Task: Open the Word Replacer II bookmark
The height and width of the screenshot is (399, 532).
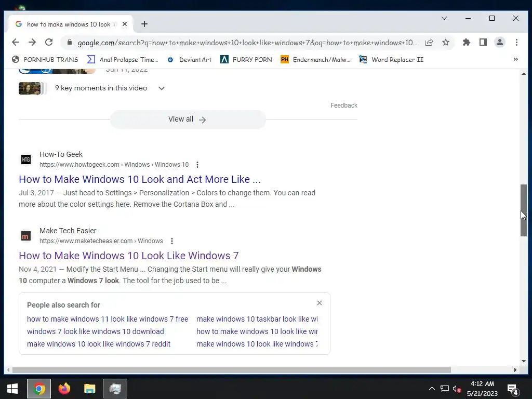Action: [392, 60]
